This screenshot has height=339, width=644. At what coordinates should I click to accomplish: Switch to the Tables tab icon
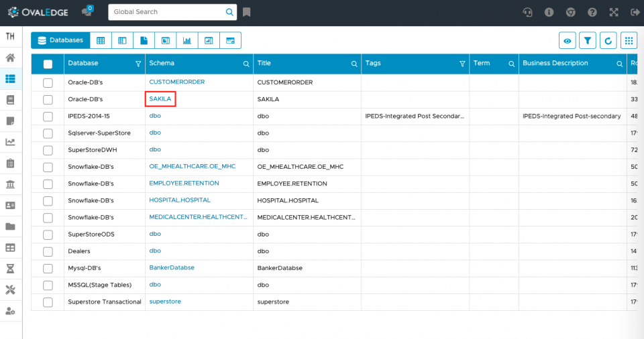click(x=101, y=40)
